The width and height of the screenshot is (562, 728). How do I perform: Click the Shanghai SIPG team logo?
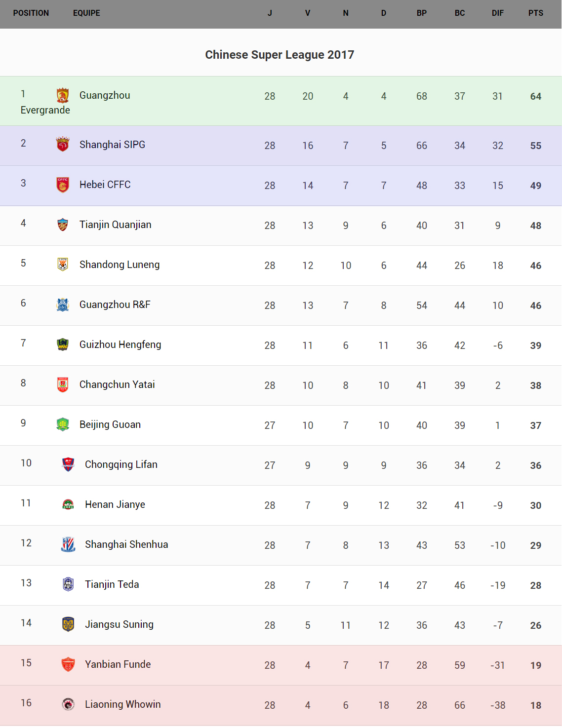63,144
